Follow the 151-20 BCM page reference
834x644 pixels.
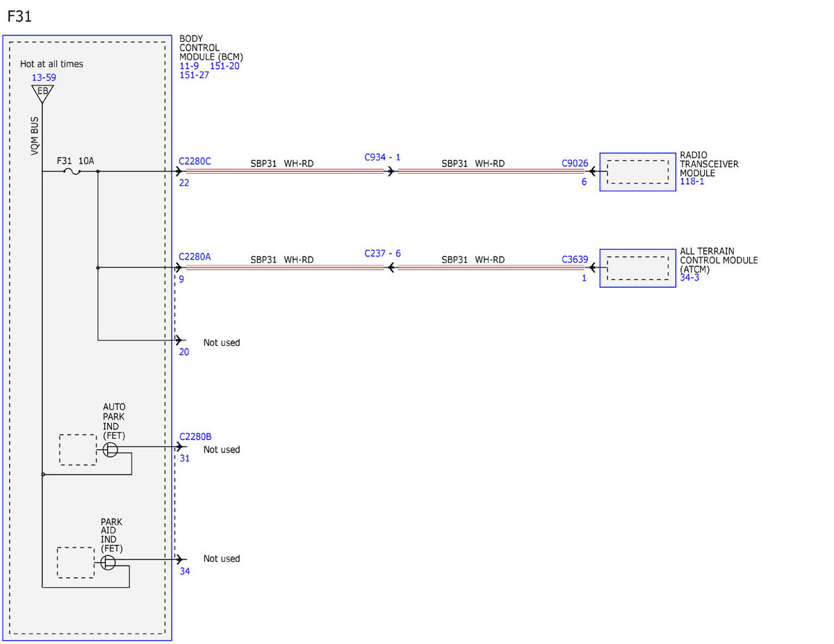[224, 66]
